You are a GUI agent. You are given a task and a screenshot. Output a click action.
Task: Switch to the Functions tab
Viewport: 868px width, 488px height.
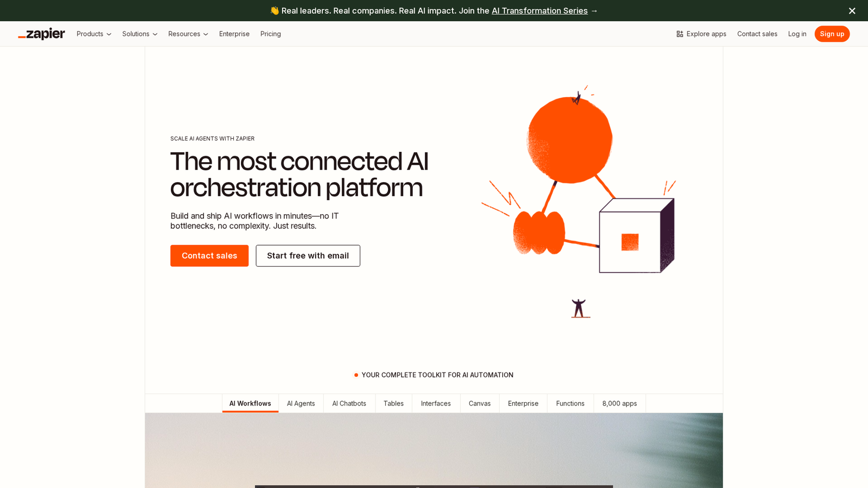pyautogui.click(x=570, y=403)
